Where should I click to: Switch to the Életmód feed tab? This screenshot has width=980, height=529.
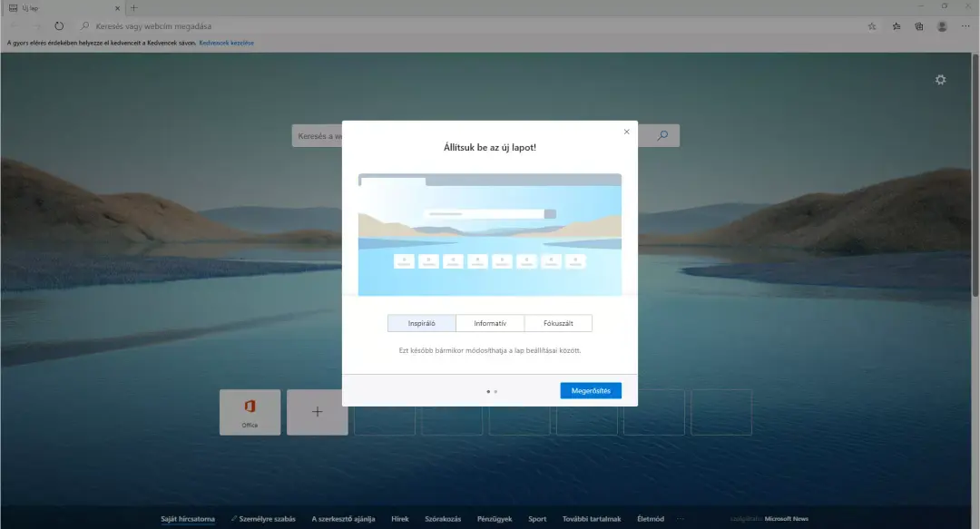[651, 519]
